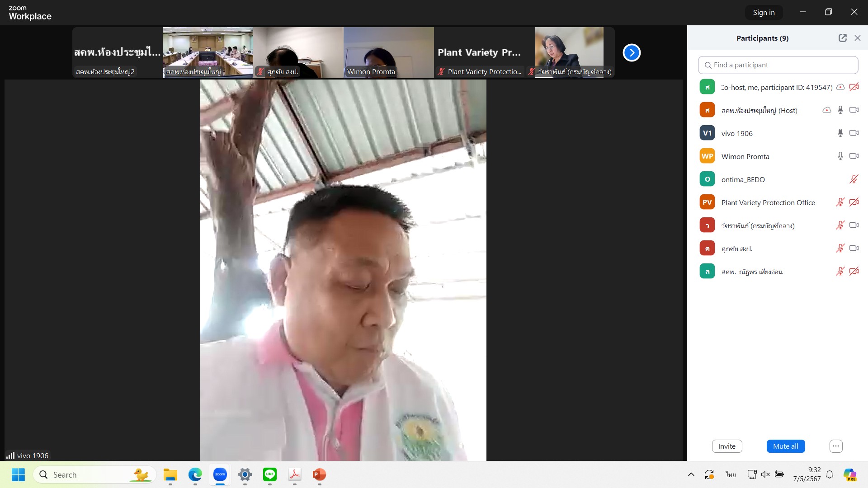This screenshot has height=488, width=868.
Task: Select the สคพ.ห้องประชุมใหญ่ (Host) name
Action: pyautogui.click(x=759, y=111)
